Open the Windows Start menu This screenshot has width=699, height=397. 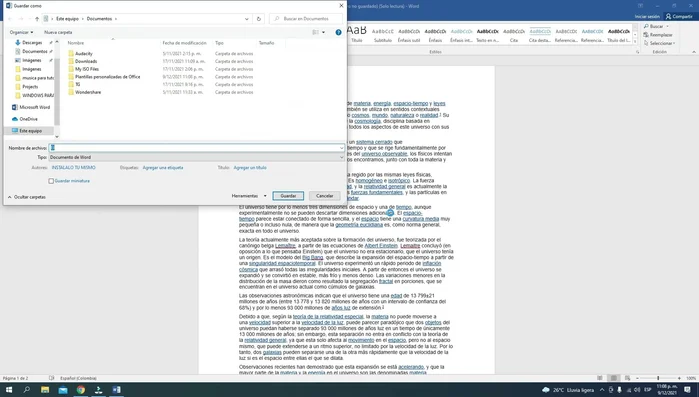coord(8,390)
